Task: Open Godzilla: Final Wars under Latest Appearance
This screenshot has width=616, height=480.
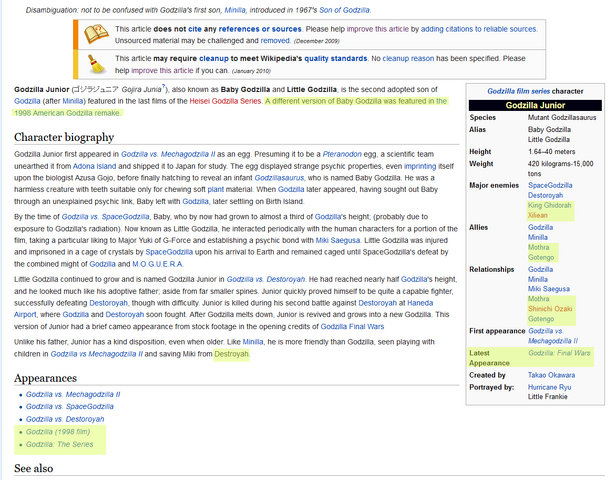Action: pos(559,353)
